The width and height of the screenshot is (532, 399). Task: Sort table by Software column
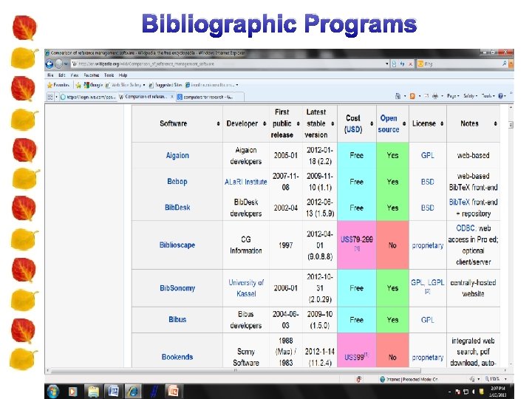pos(218,124)
